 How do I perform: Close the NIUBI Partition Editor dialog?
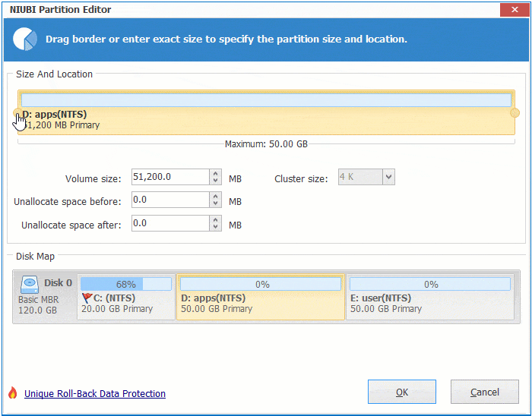(515, 9)
